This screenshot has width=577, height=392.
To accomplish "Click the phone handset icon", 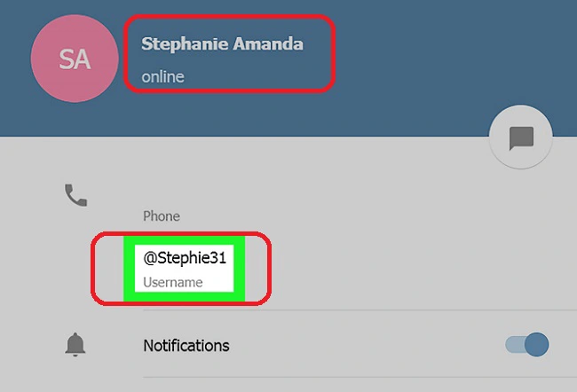I will pyautogui.click(x=75, y=195).
